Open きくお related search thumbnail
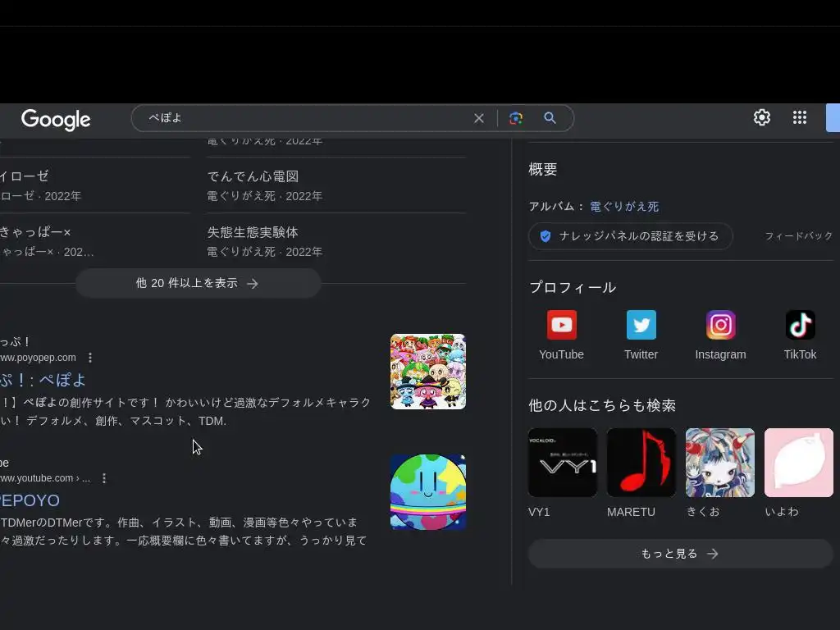Viewport: 840px width, 630px height. 720,463
